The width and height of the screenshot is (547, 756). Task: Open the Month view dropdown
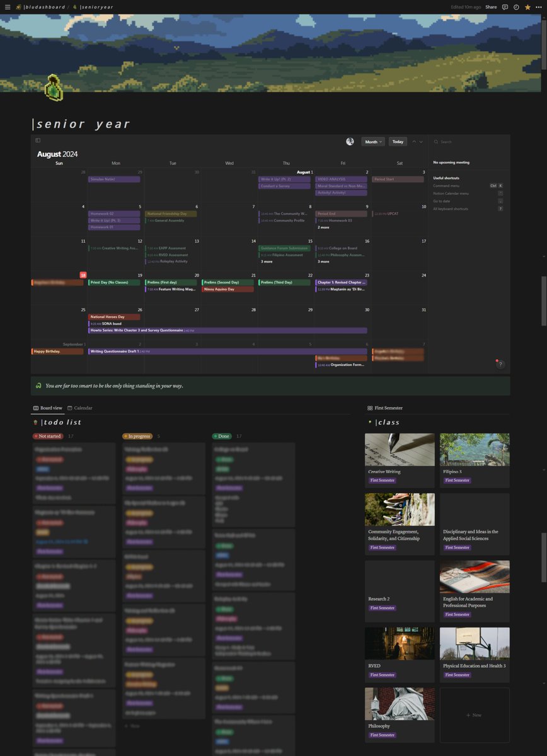coord(373,142)
